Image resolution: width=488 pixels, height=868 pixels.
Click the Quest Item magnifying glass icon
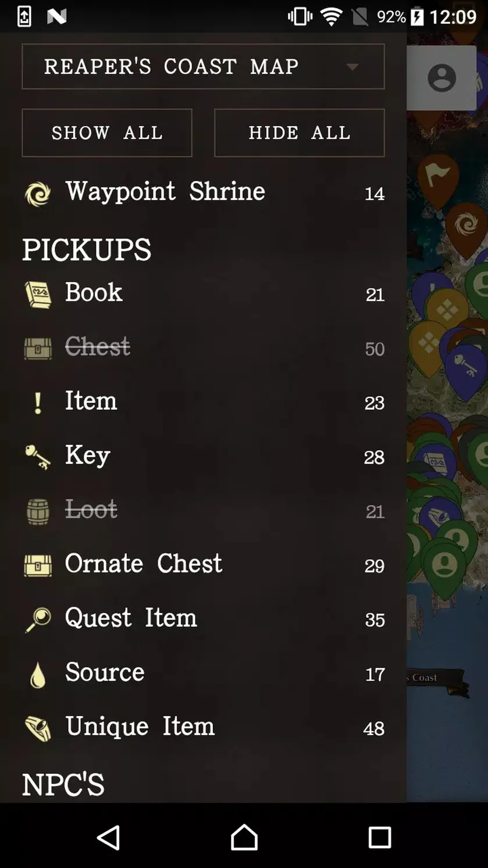[38, 620]
